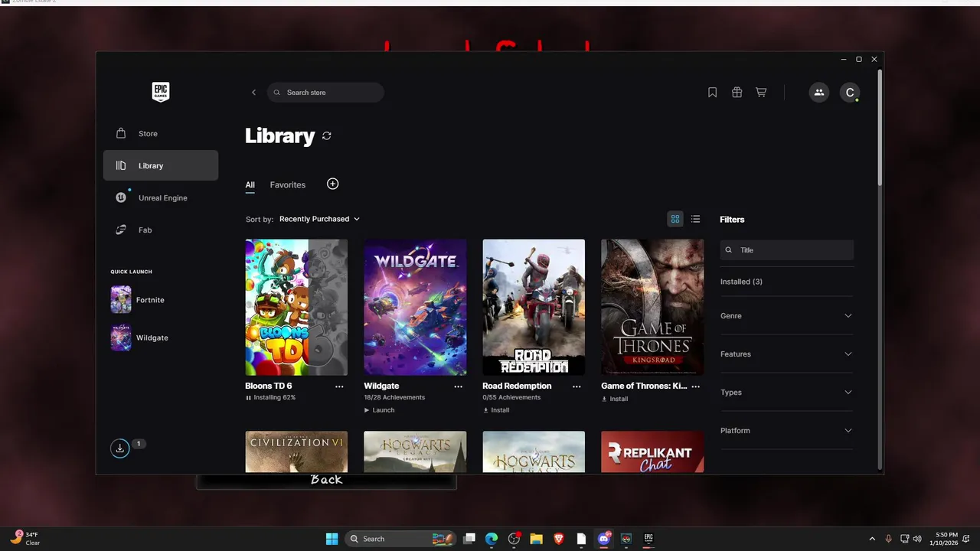Open the friends list icon
Screen dimensions: 980x551
[x=818, y=93]
